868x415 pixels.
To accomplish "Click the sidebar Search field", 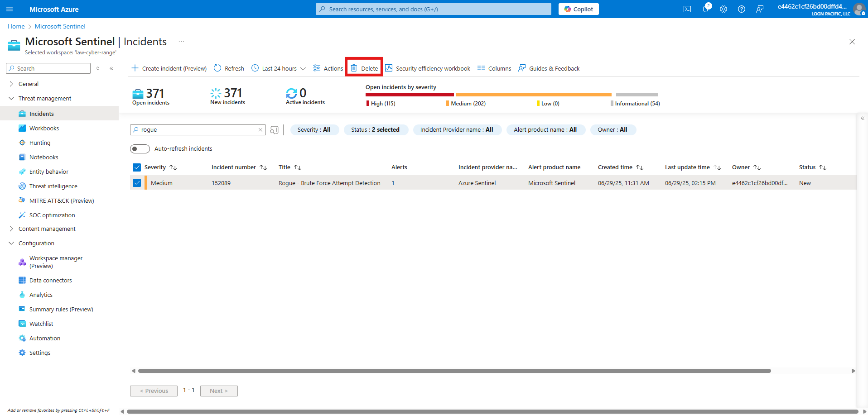I will coord(48,68).
